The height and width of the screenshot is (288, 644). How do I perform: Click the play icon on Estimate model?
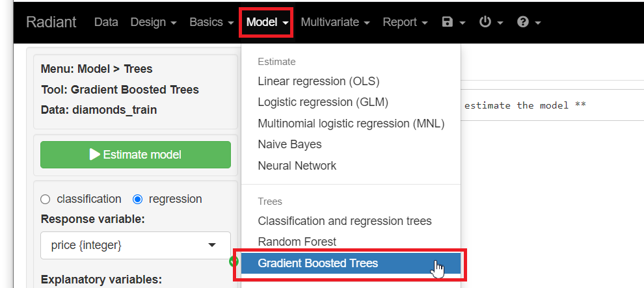coord(95,155)
